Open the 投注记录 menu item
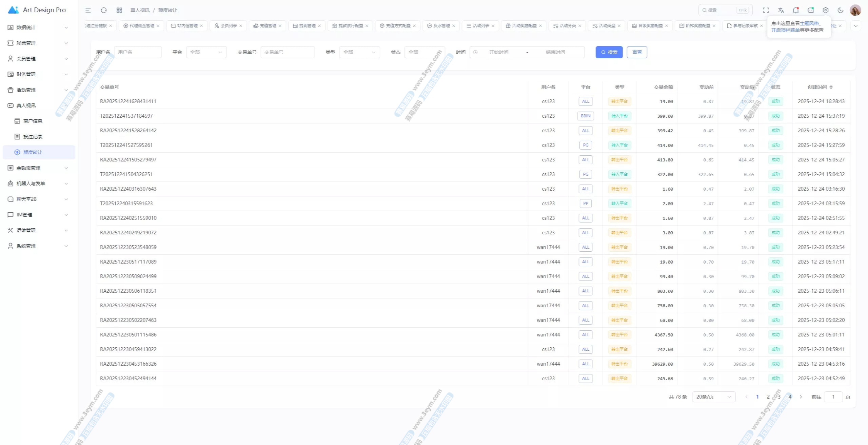This screenshot has width=868, height=445. (33, 137)
